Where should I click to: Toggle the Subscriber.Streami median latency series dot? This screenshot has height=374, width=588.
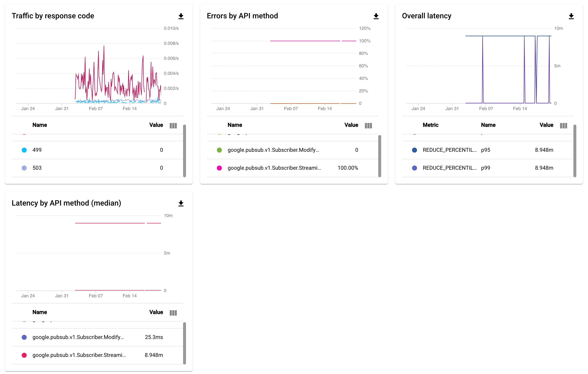24,355
